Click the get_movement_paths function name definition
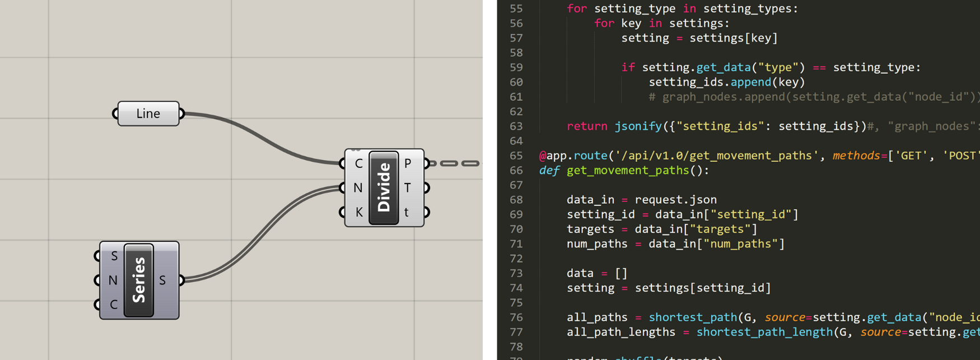The height and width of the screenshot is (360, 980). [627, 170]
